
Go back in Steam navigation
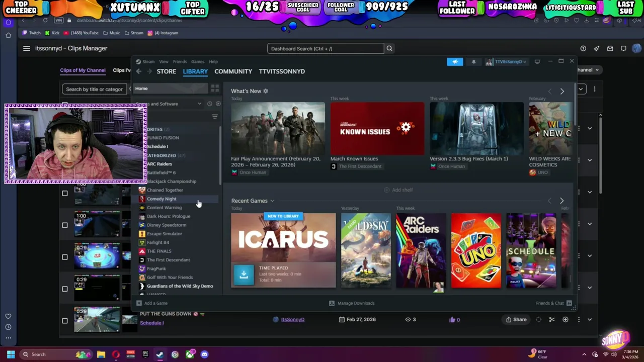pos(139,71)
